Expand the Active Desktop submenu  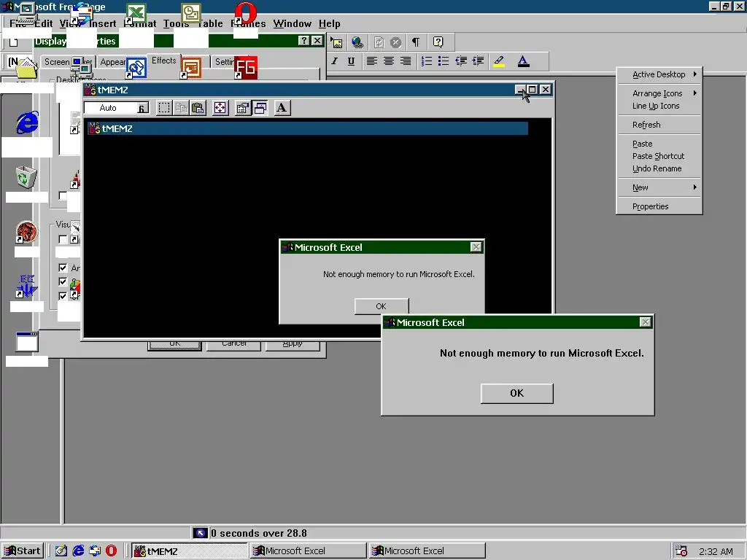[x=659, y=74]
